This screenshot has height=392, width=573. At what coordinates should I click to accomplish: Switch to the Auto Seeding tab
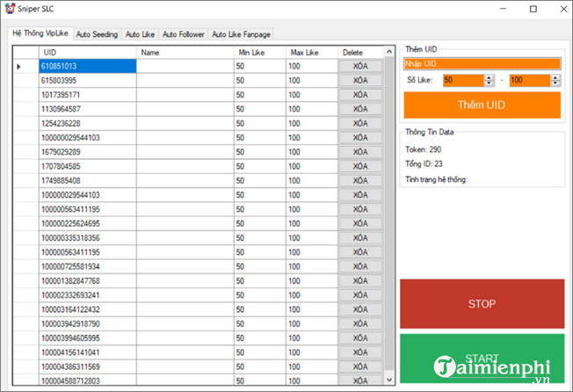click(97, 34)
